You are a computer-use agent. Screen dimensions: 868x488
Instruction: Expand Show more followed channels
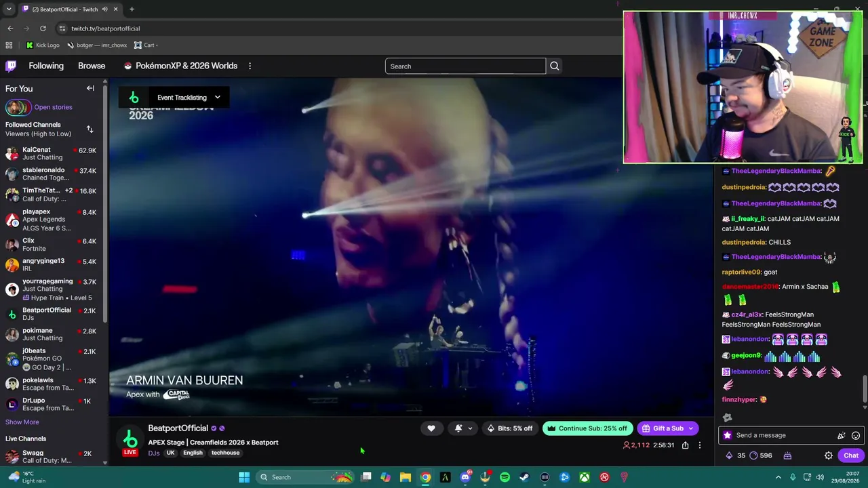click(22, 422)
